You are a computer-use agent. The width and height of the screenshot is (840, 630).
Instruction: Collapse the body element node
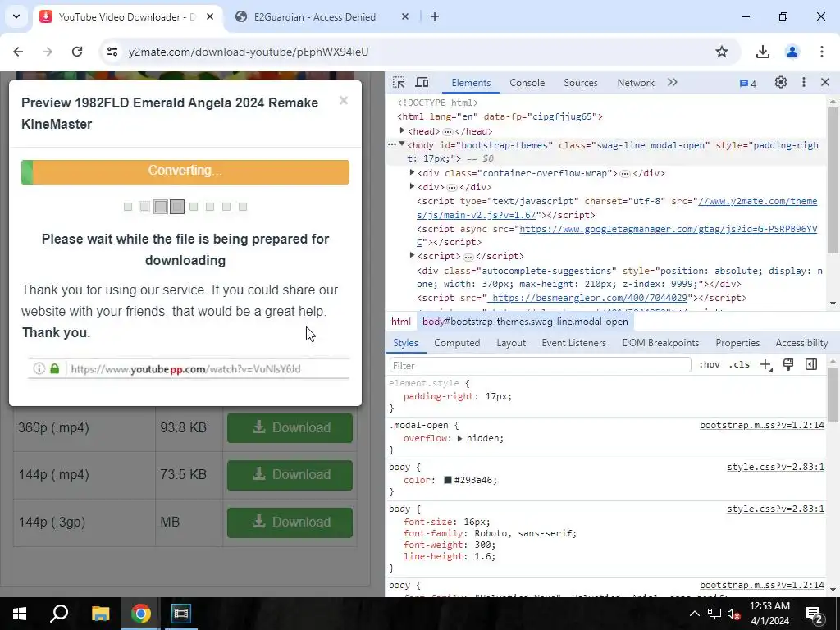(402, 144)
